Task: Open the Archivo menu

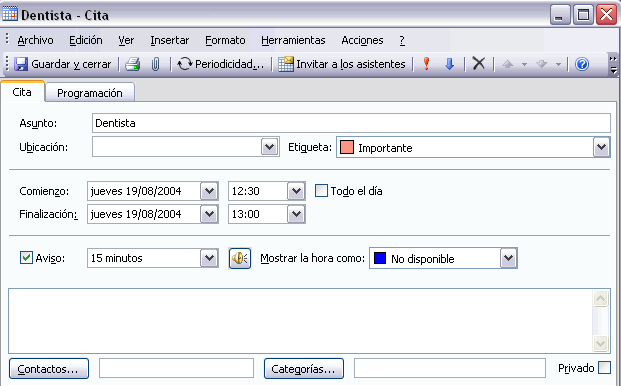Action: [x=35, y=40]
